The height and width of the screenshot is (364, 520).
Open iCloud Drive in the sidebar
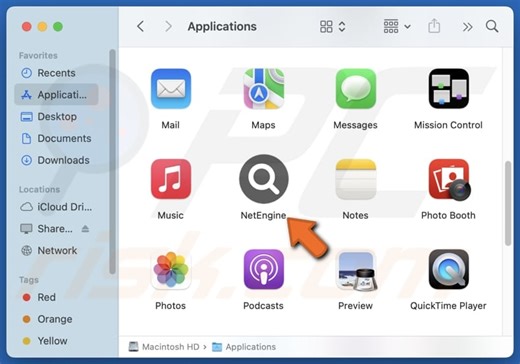point(56,207)
